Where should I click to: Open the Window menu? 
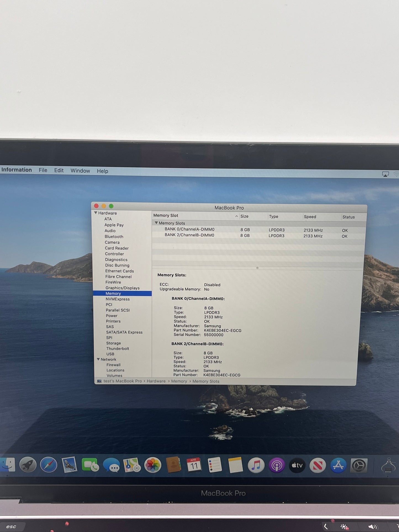80,171
